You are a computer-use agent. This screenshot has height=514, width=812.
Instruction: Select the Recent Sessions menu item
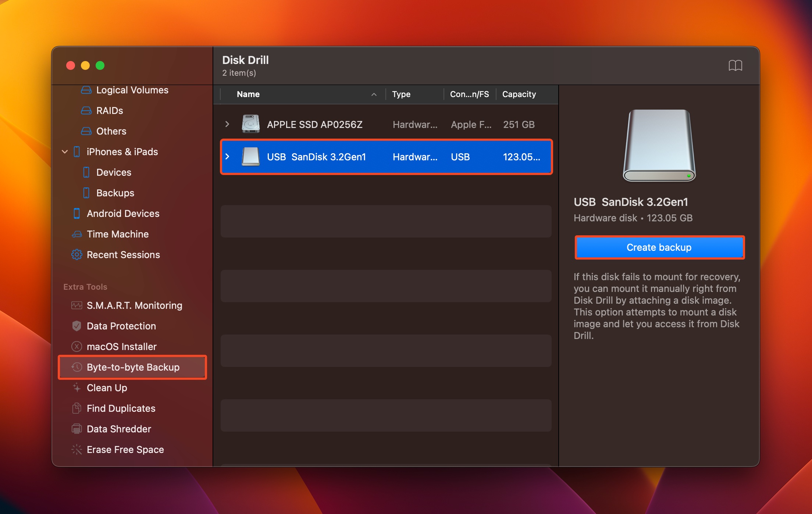[x=124, y=254]
